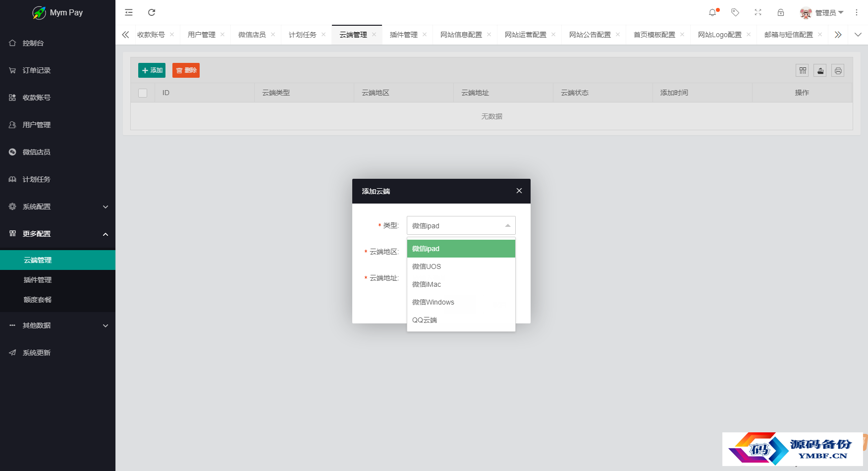Click the Mym Pay logo
Image resolution: width=868 pixels, height=471 pixels.
click(57, 12)
